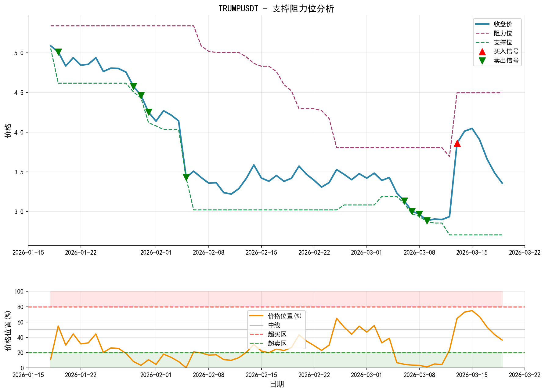The width and height of the screenshot is (545, 392).
Task: Click the 日期 x-axis label at the bottom
Action: (x=276, y=384)
